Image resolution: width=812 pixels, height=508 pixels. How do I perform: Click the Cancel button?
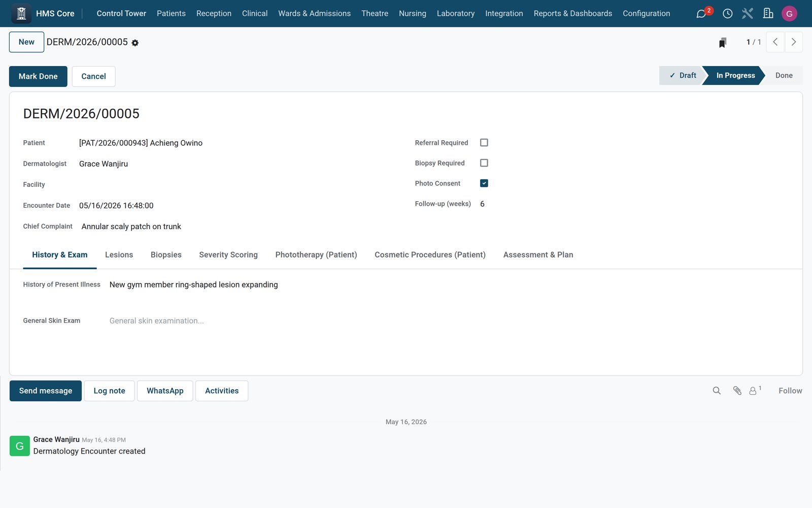click(x=93, y=76)
